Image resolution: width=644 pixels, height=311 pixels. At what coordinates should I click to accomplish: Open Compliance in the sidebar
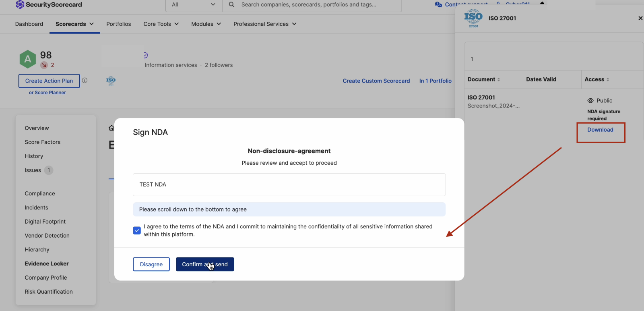[40, 194]
